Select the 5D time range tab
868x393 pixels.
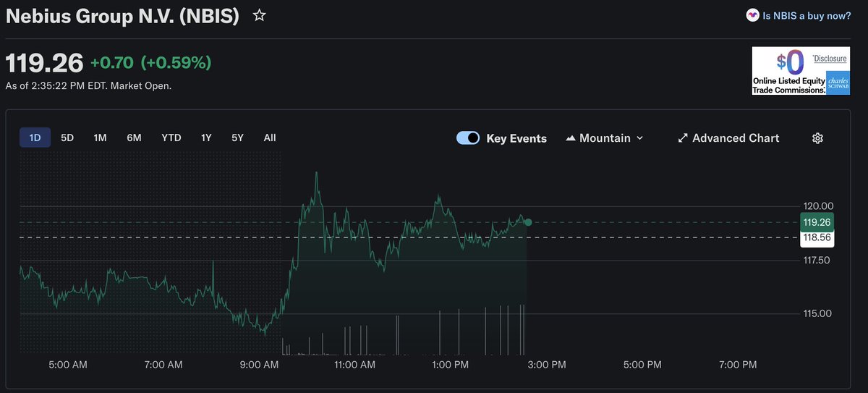[x=67, y=138]
